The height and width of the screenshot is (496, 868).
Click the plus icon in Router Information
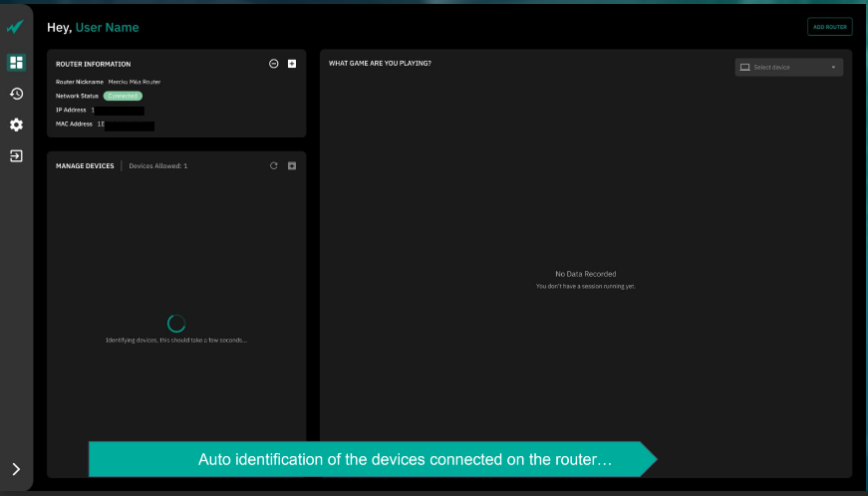[292, 64]
